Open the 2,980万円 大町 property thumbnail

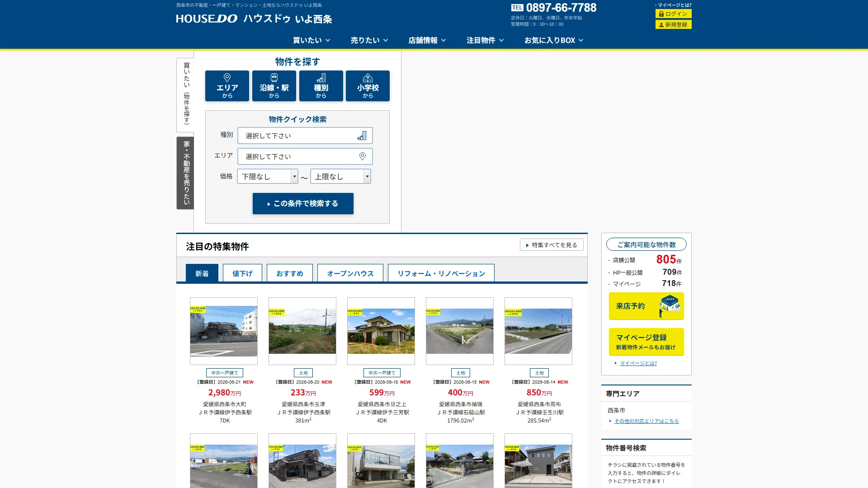tap(224, 331)
